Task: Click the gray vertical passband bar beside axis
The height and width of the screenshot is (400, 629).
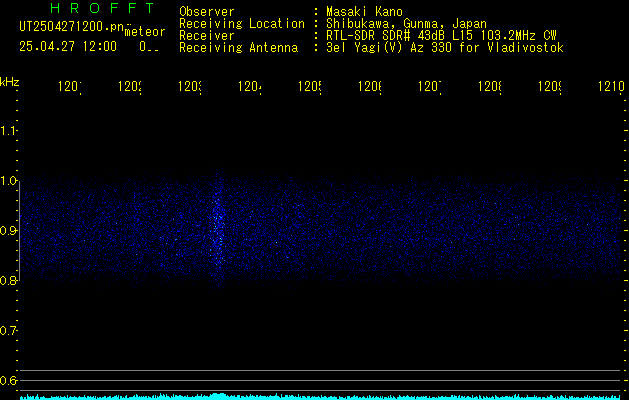Action: pos(20,231)
